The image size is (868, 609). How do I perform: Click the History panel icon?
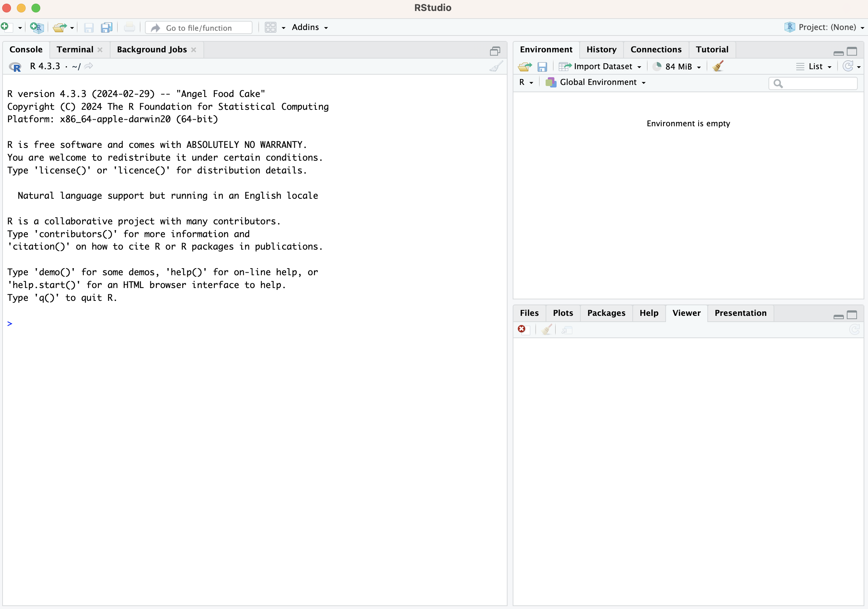(601, 49)
